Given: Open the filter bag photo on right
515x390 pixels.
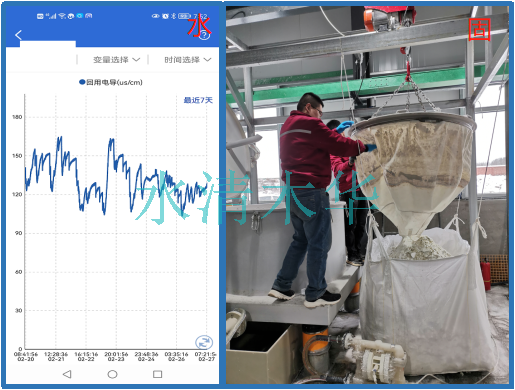Looking at the screenshot, I should coord(368,195).
